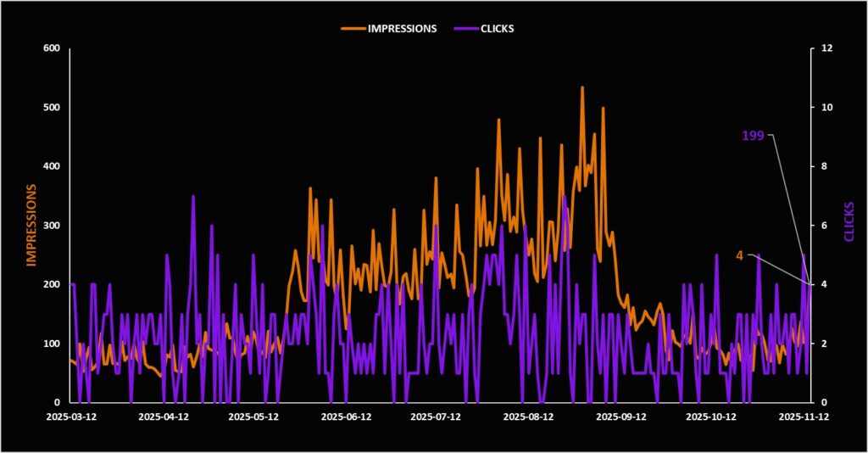Click the 2025-11-12 date axis label
Screen dimensions: 868x453
pyautogui.click(x=802, y=417)
